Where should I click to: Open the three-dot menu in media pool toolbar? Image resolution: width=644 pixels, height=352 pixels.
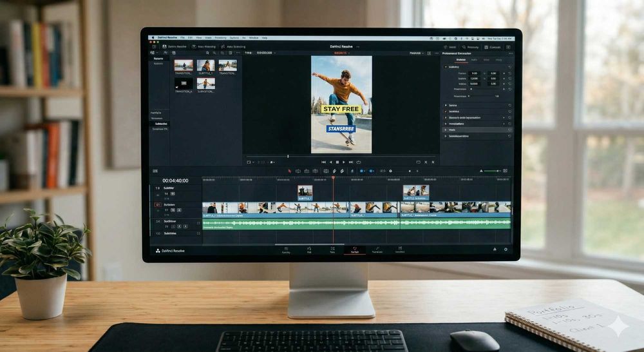238,53
